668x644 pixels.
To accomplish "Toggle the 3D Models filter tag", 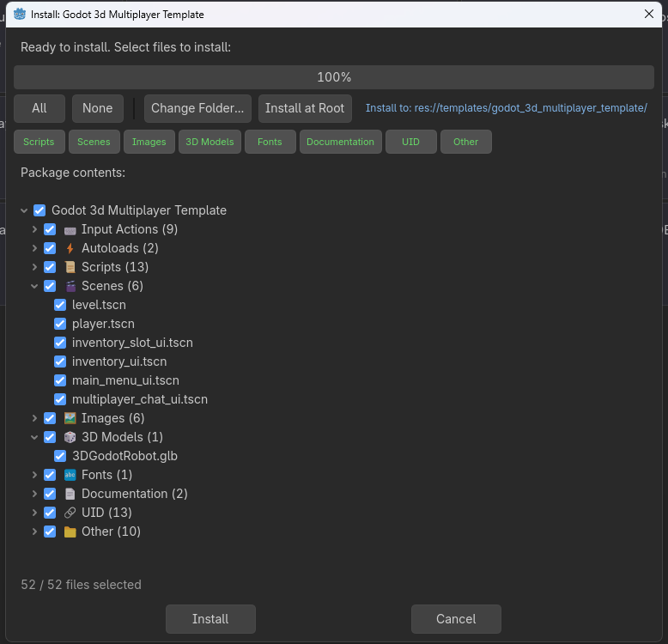I will coord(210,142).
